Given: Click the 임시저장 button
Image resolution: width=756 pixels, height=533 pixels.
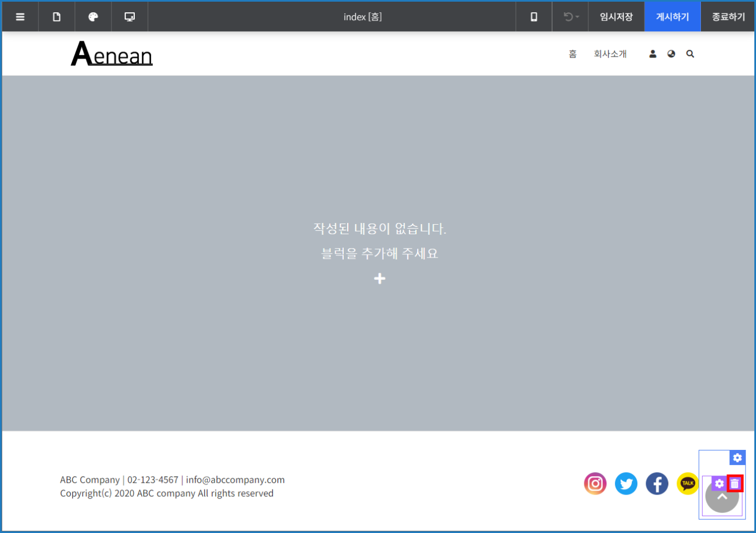Looking at the screenshot, I should (616, 17).
